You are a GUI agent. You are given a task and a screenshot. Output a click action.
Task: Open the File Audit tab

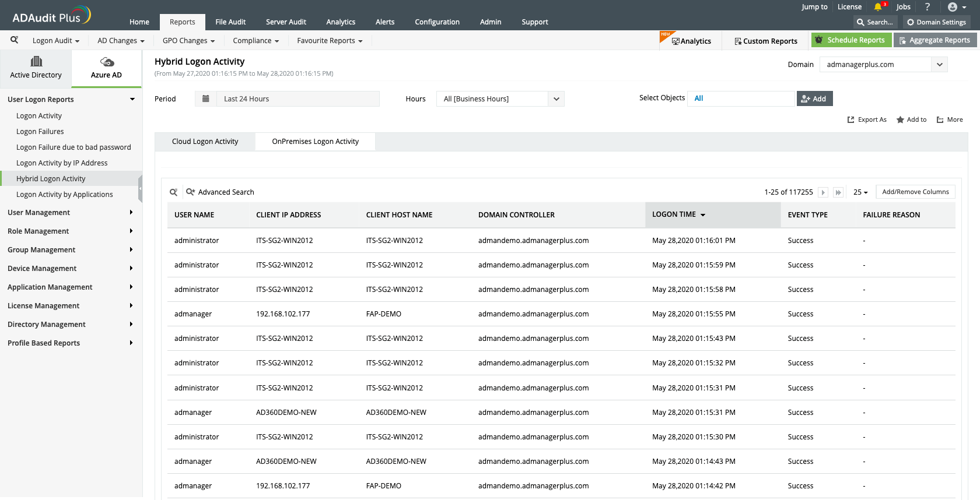tap(230, 22)
